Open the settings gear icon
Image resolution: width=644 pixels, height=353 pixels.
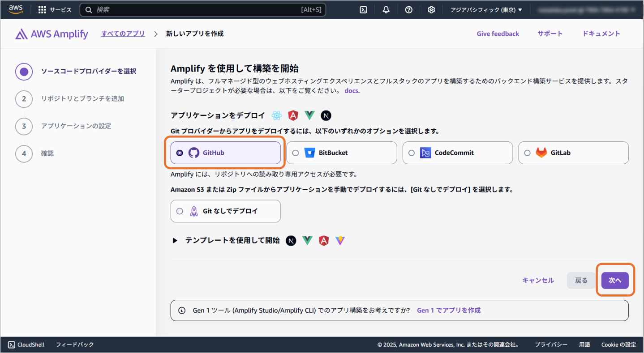coord(431,10)
